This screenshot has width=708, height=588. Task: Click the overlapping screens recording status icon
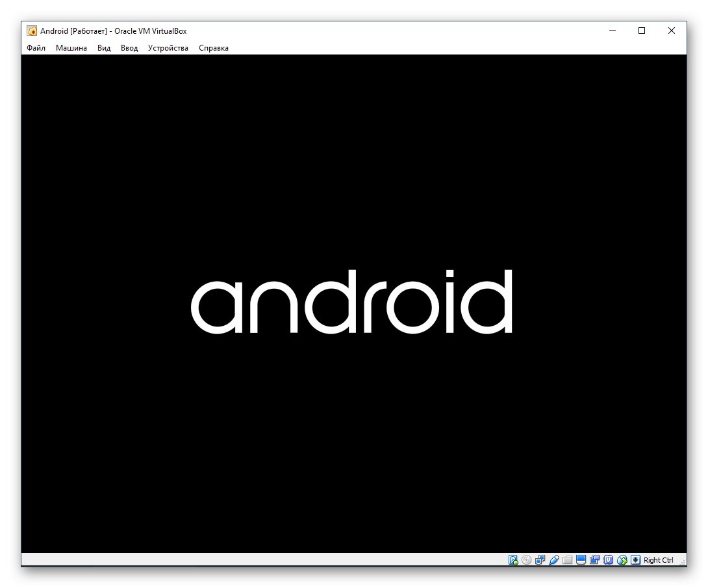(x=595, y=560)
